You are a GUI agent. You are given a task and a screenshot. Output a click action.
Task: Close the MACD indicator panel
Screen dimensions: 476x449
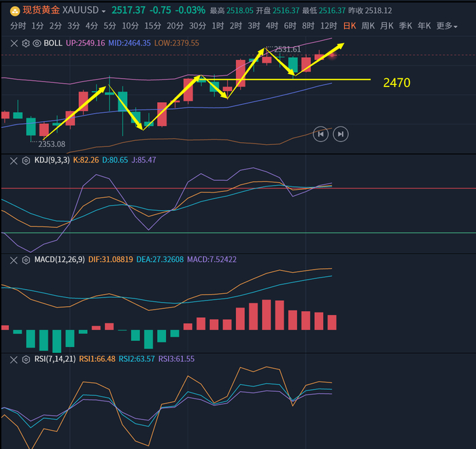pos(15,259)
